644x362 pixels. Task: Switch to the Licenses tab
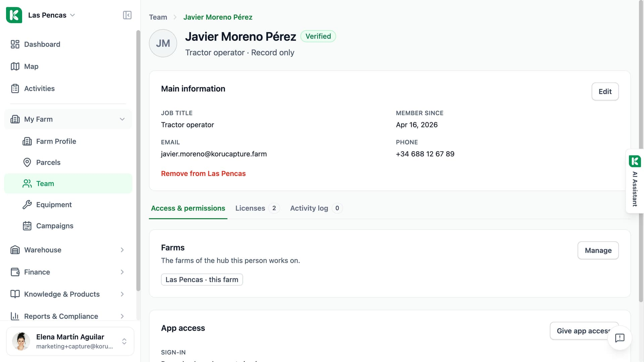click(x=257, y=208)
